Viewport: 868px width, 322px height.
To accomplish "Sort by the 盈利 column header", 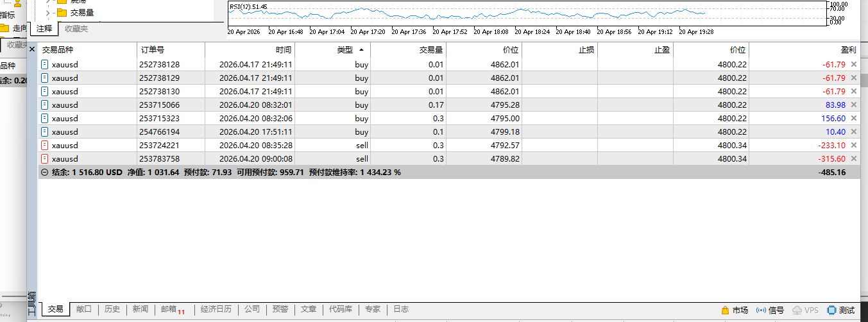I will click(x=804, y=49).
